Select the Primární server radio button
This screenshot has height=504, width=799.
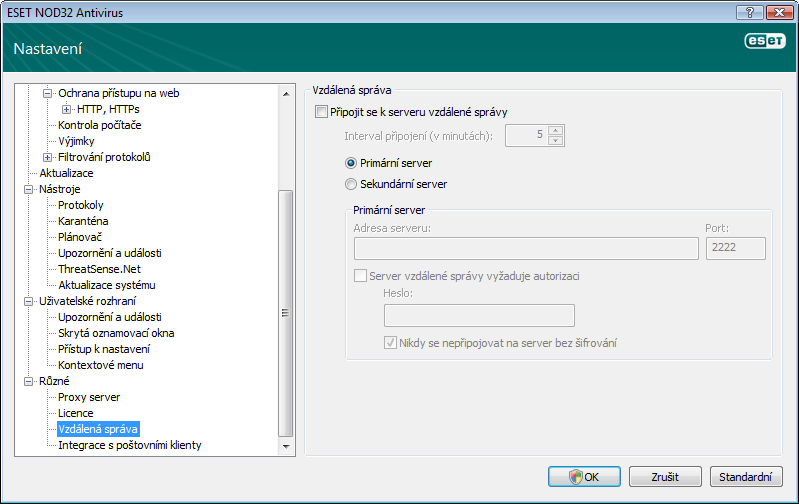click(x=351, y=163)
